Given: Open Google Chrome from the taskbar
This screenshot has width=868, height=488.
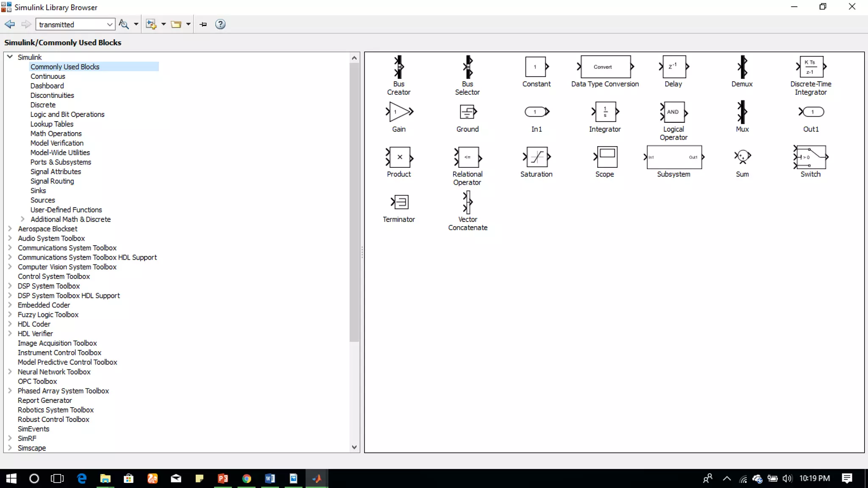Looking at the screenshot, I should pos(246,479).
